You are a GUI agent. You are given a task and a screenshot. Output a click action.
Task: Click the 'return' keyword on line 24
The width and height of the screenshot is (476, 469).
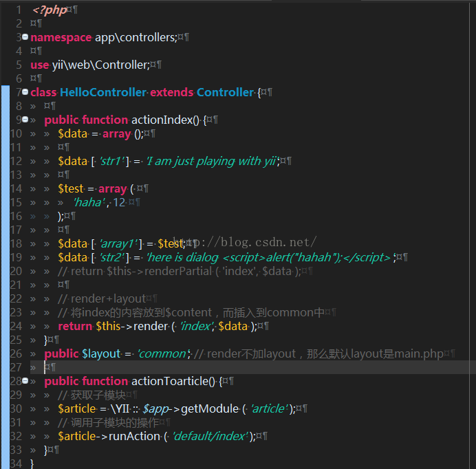pos(75,327)
